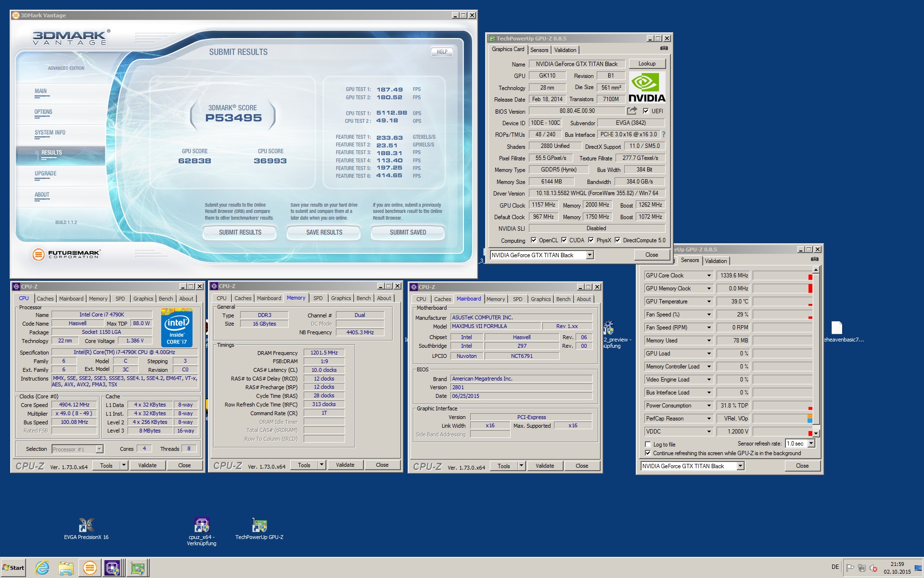Screen dimensions: 924x578
Task: Enable Log to file checkbox
Action: click(648, 444)
